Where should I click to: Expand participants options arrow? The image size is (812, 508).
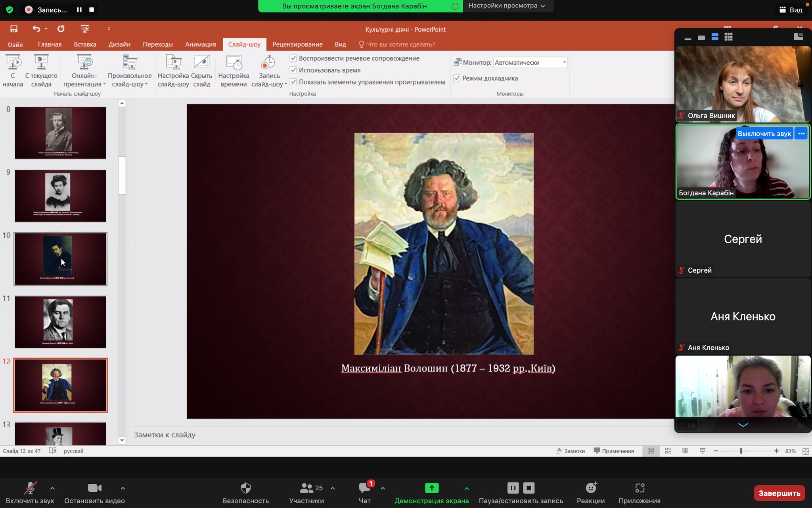[x=333, y=488]
